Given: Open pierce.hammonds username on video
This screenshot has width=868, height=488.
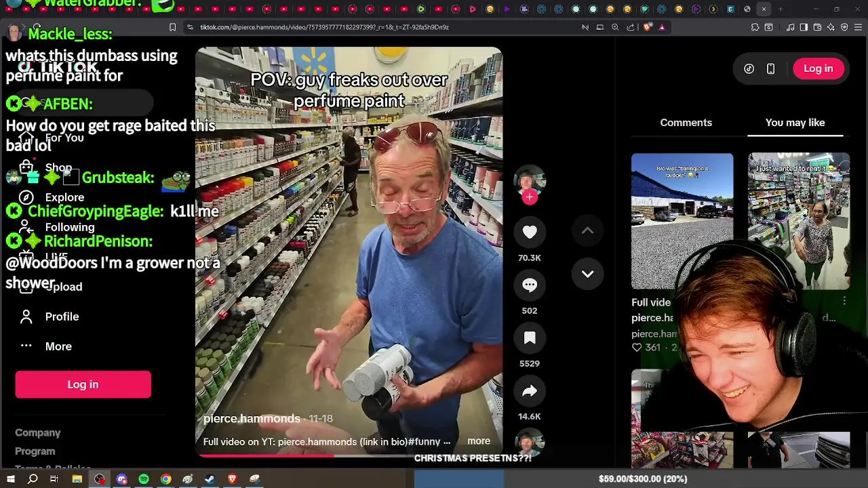Looking at the screenshot, I should pos(252,419).
